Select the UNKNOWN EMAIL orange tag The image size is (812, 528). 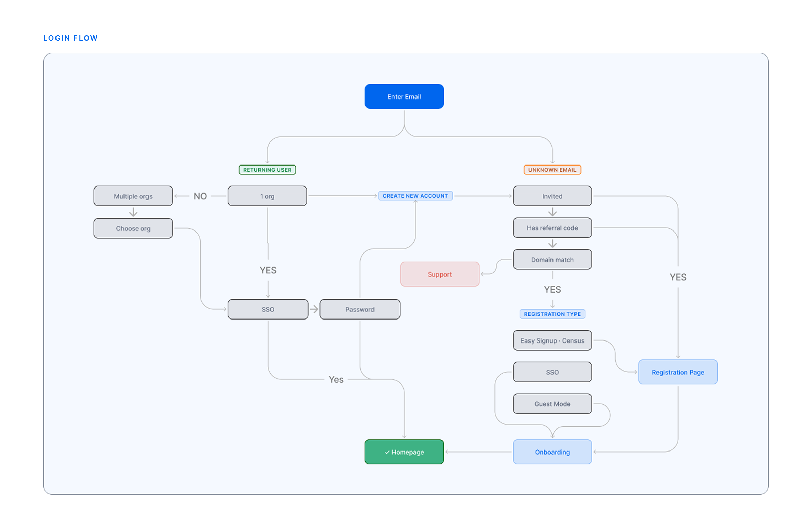pyautogui.click(x=552, y=170)
